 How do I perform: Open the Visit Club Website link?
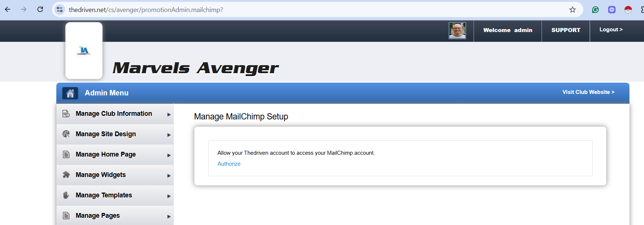point(588,92)
